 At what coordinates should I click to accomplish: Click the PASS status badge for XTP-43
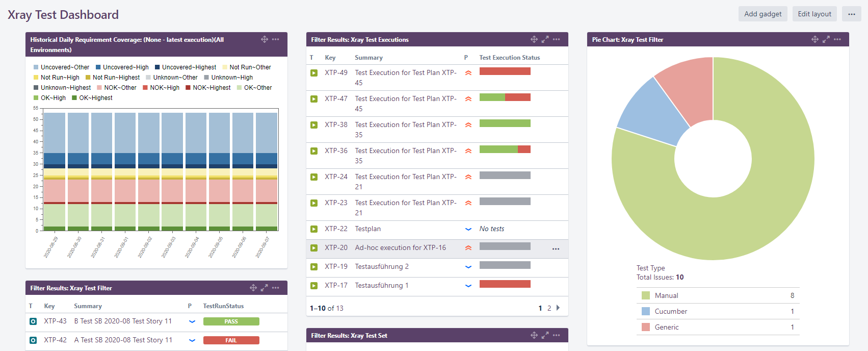coord(231,321)
